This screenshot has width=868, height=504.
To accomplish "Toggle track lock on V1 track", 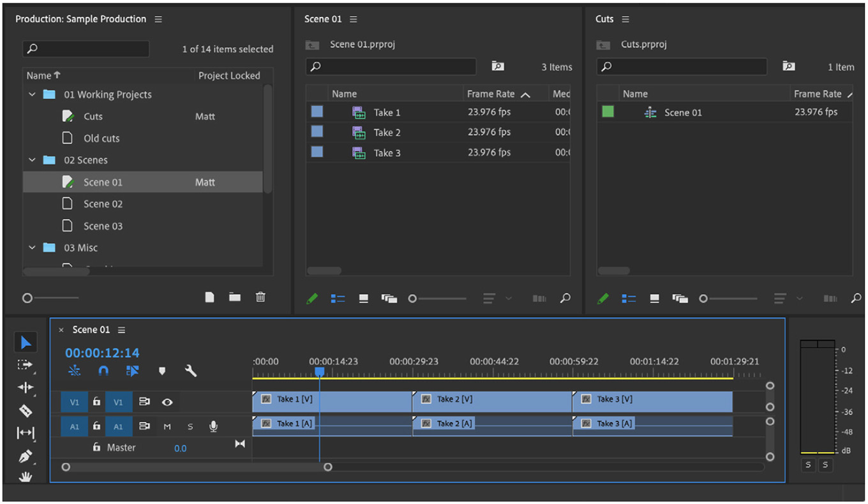I will (96, 402).
